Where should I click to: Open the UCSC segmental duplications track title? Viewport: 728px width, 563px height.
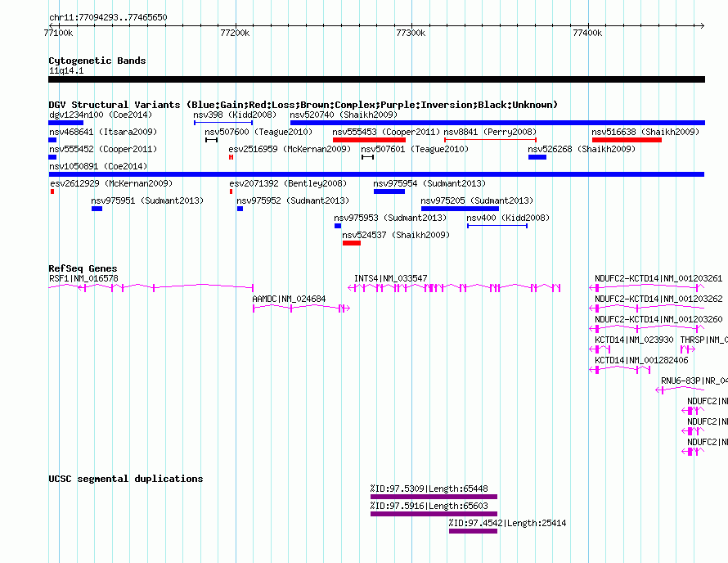126,479
